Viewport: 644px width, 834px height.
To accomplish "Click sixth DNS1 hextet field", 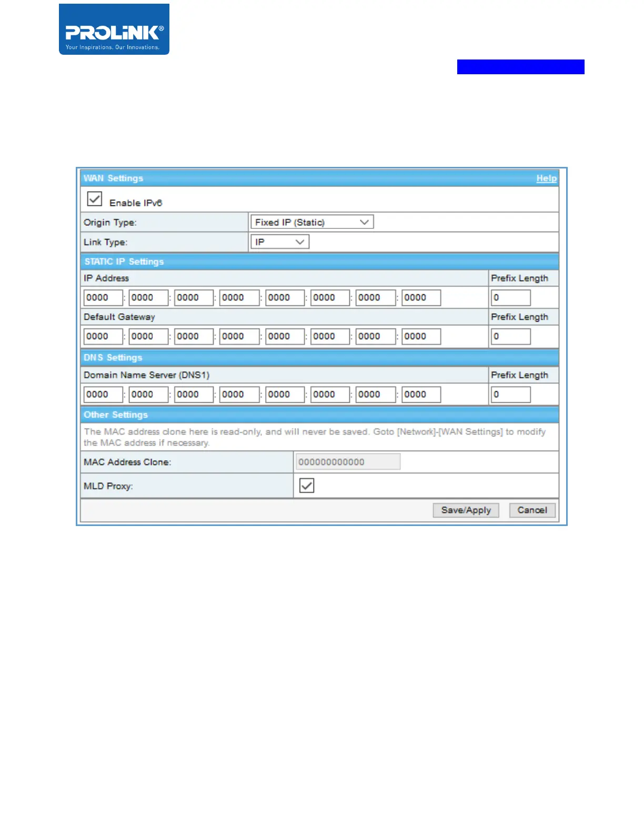I will [330, 394].
